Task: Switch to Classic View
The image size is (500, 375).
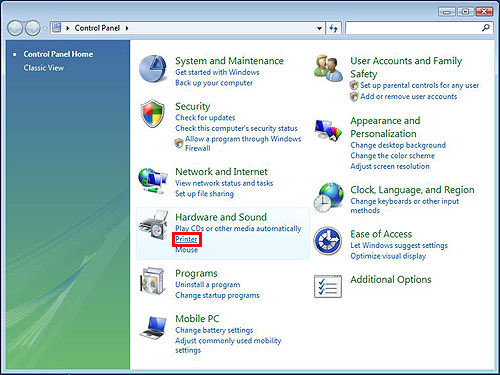Action: pyautogui.click(x=44, y=68)
